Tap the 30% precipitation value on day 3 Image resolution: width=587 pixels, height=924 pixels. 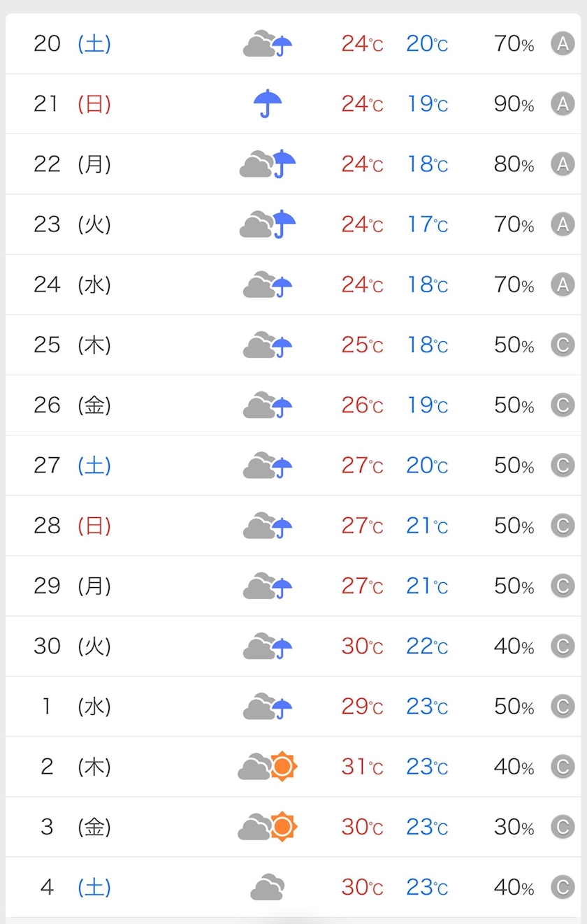click(514, 827)
